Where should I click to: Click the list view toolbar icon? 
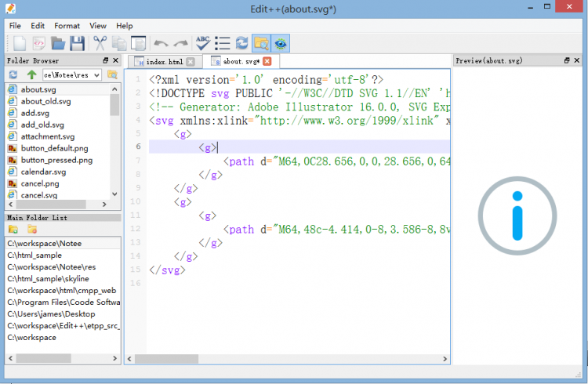[223, 43]
